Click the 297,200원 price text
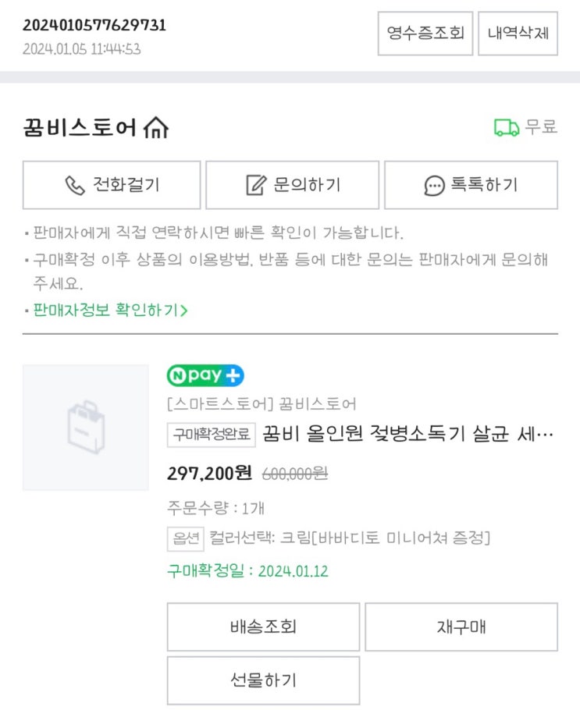 point(209,473)
